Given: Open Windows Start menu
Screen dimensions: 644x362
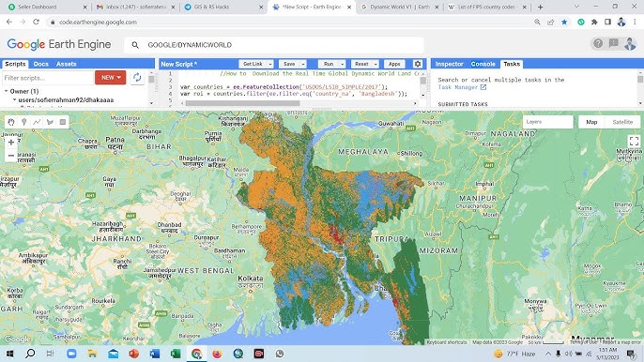Looking at the screenshot, I should pos(9,354).
